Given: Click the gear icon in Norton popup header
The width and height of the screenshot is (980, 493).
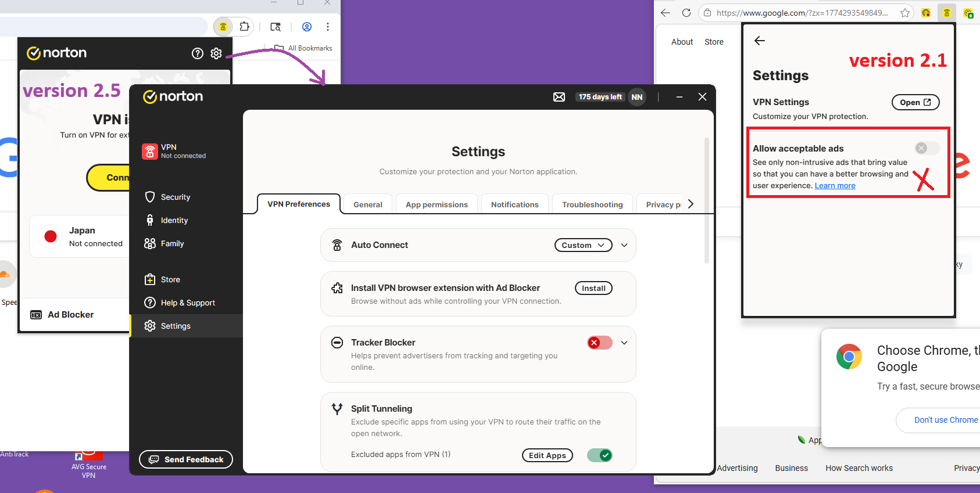Looking at the screenshot, I should coord(216,53).
